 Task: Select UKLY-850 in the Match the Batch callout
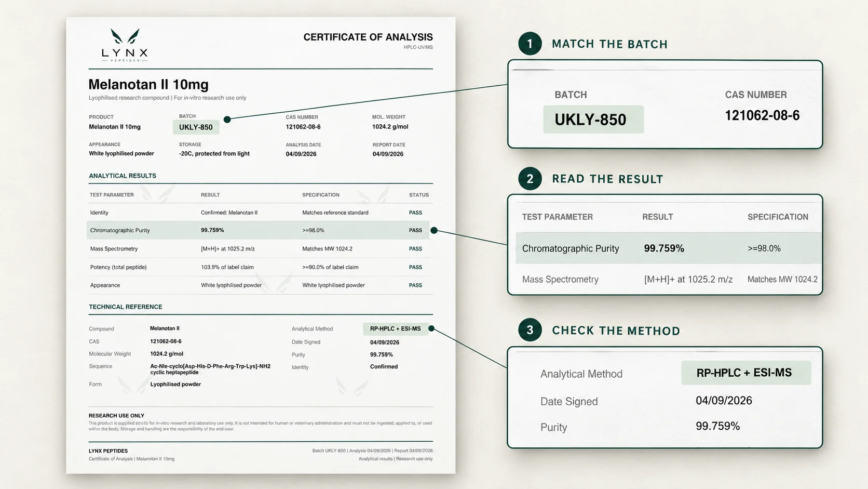pos(591,120)
